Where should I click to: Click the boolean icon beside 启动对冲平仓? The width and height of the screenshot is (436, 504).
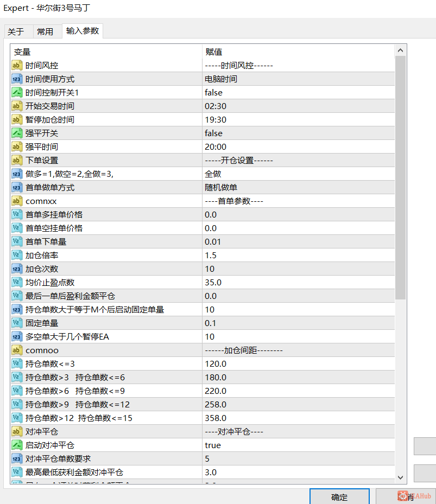point(17,445)
